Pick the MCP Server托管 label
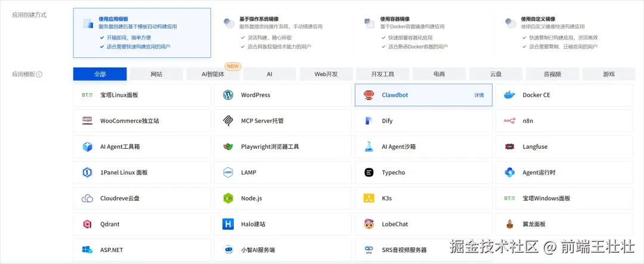The width and height of the screenshot is (644, 264). pos(262,121)
